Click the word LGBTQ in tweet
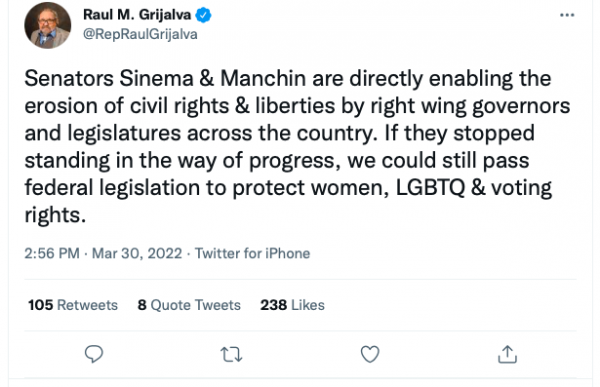Screen dimensions: 600x387 coord(430,188)
